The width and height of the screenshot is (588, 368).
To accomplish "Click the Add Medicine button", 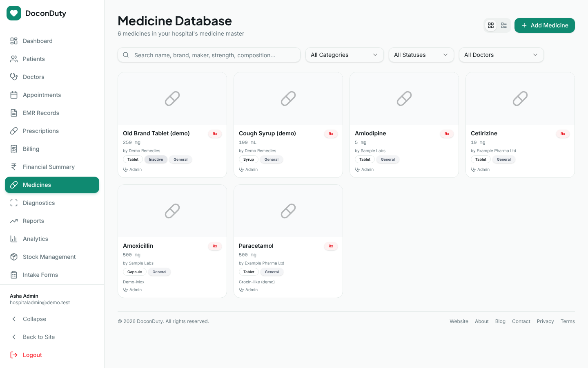I will (545, 25).
